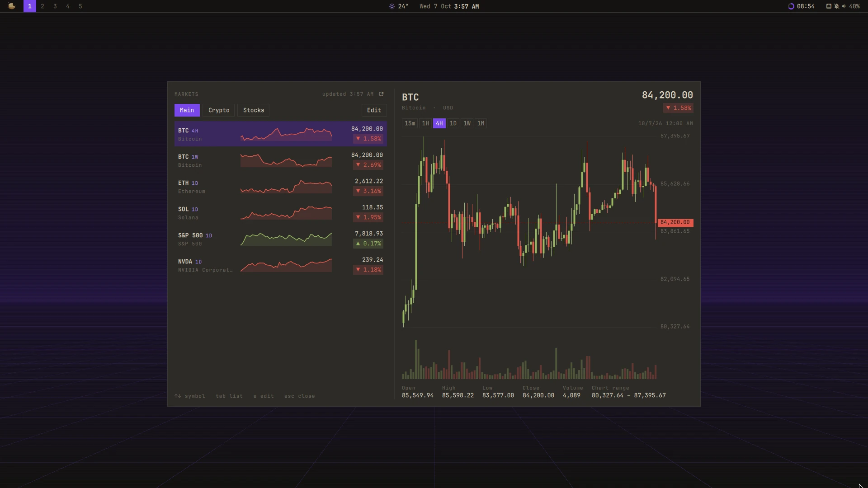Click the volume speaker icon

click(844, 6)
